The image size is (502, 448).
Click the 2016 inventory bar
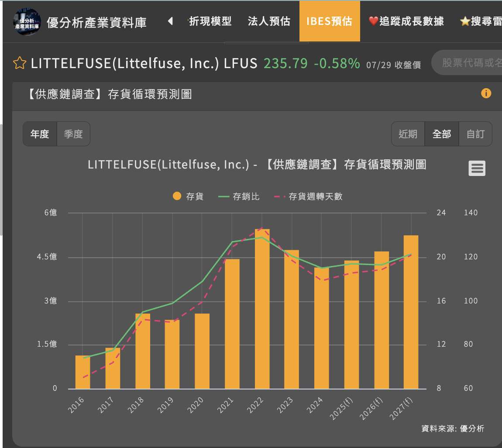point(83,372)
